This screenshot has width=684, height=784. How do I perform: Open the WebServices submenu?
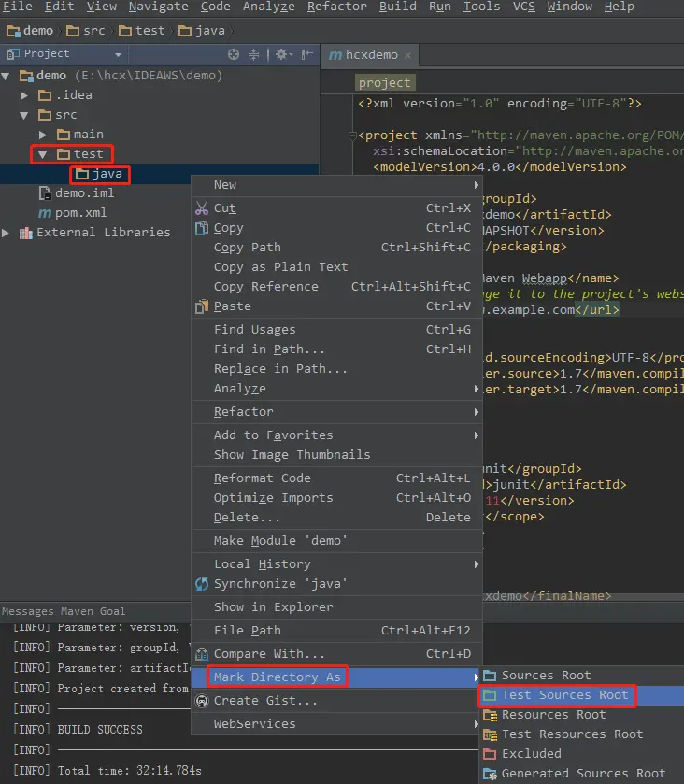pos(337,724)
